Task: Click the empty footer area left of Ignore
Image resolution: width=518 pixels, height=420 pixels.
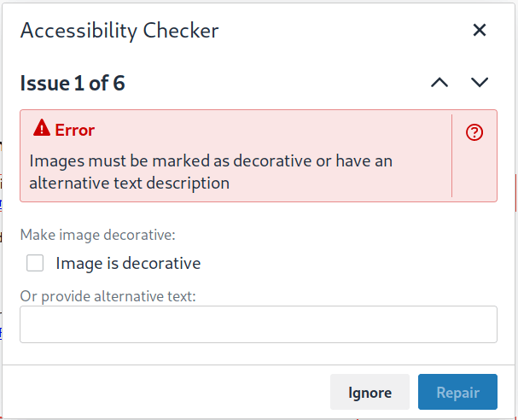Action: pos(171,393)
